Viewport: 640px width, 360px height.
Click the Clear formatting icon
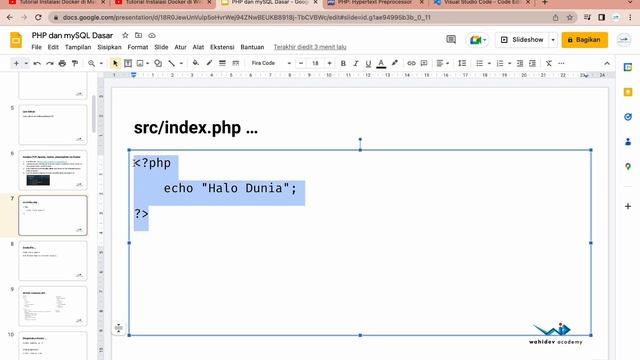pos(549,63)
